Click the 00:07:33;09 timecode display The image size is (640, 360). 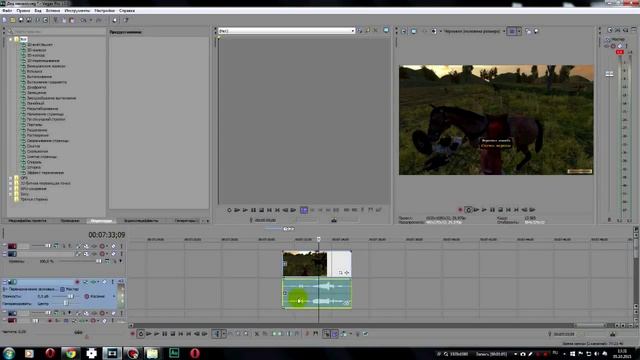[x=107, y=235]
